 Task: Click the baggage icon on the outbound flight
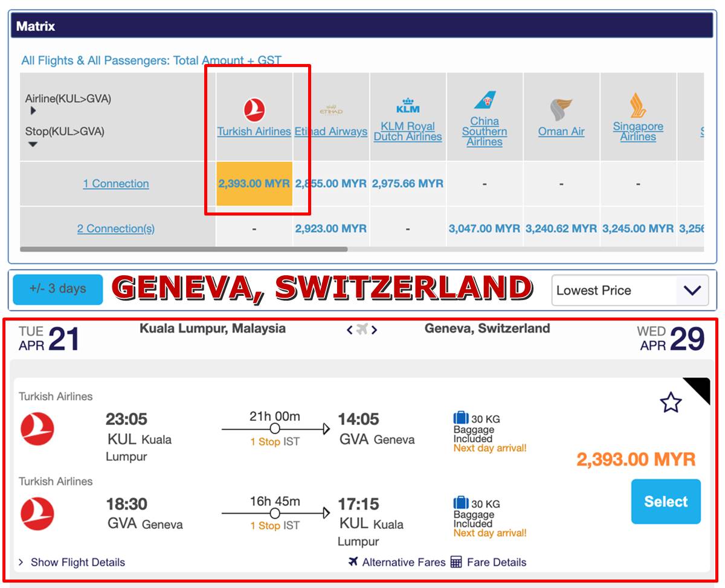click(461, 418)
